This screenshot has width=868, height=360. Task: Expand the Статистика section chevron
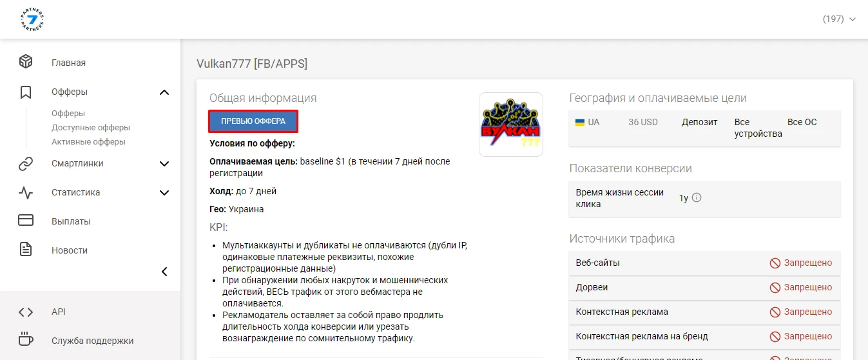(x=164, y=193)
